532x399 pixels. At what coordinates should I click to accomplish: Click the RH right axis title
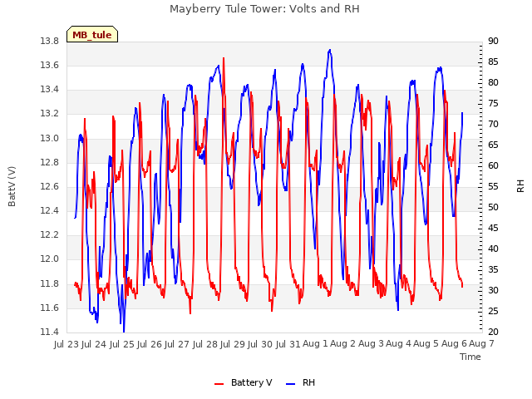coord(520,186)
